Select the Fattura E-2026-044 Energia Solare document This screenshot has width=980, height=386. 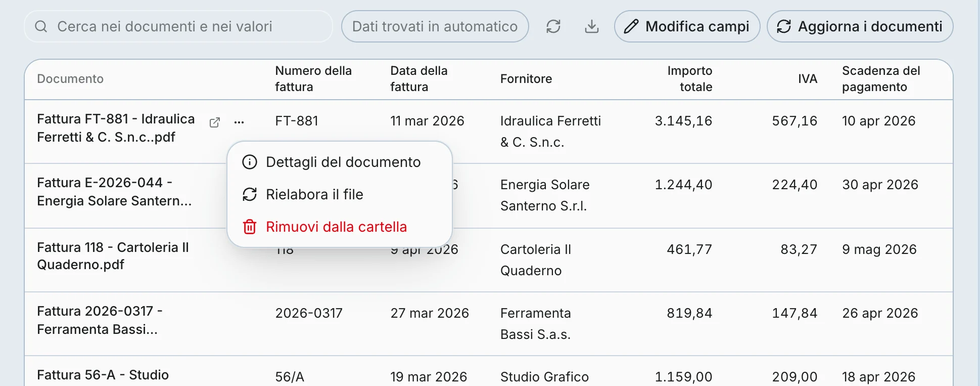coord(115,192)
